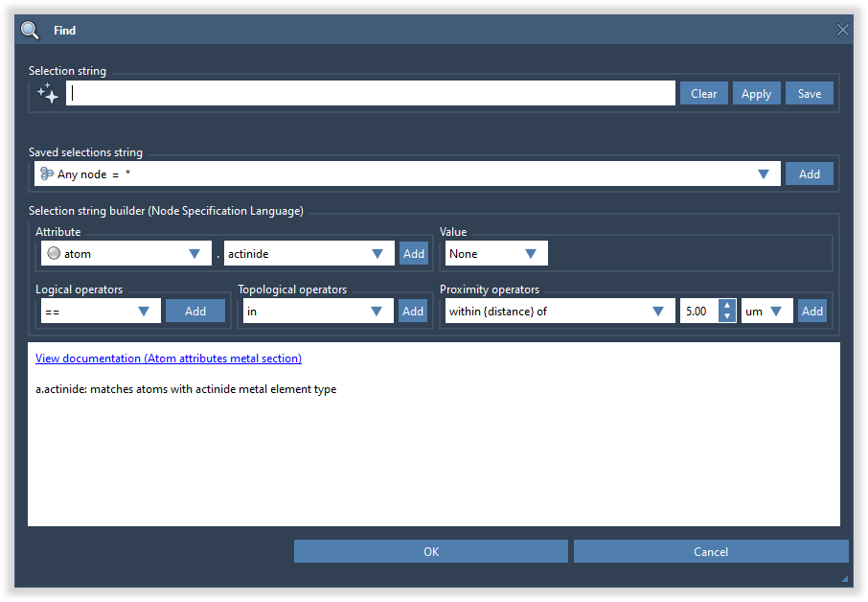Viewport: 868px width, 602px height.
Task: Open the Atom attributes metal section documentation
Action: tap(168, 358)
